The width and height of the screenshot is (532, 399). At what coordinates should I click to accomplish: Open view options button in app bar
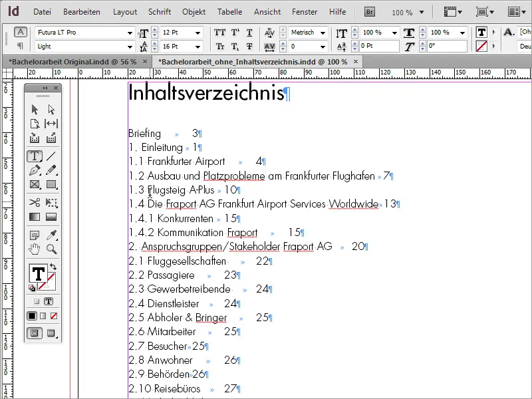(x=453, y=12)
